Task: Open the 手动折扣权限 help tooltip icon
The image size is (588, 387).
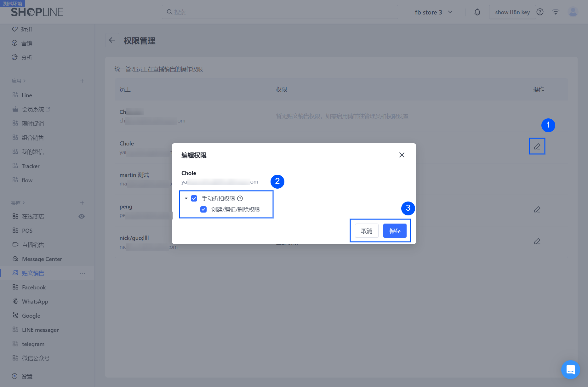Action: pyautogui.click(x=240, y=198)
